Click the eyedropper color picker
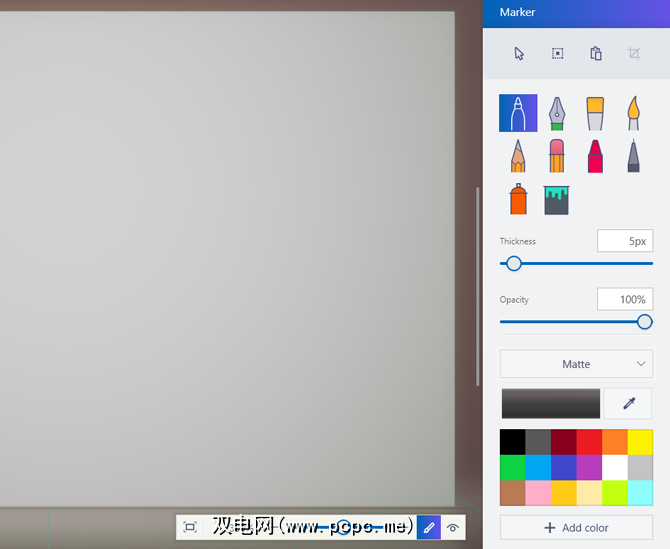 click(x=628, y=403)
